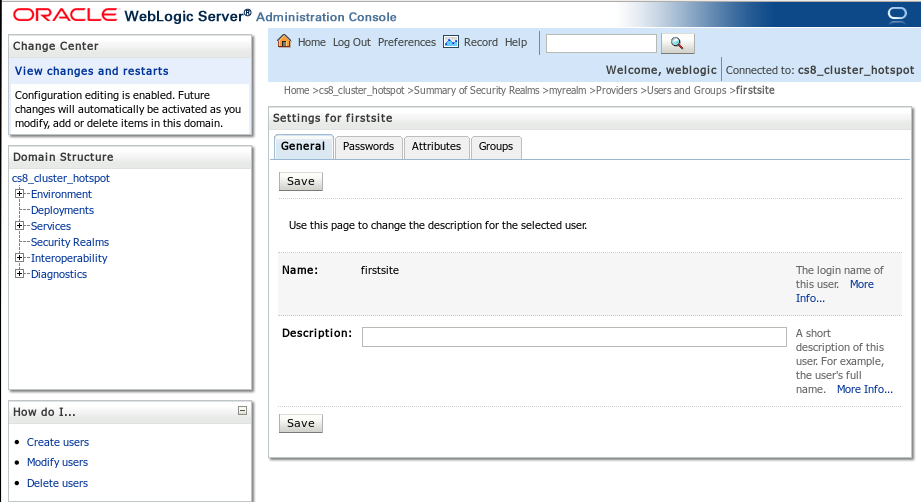
Task: Click the bottom Save button
Action: [301, 423]
